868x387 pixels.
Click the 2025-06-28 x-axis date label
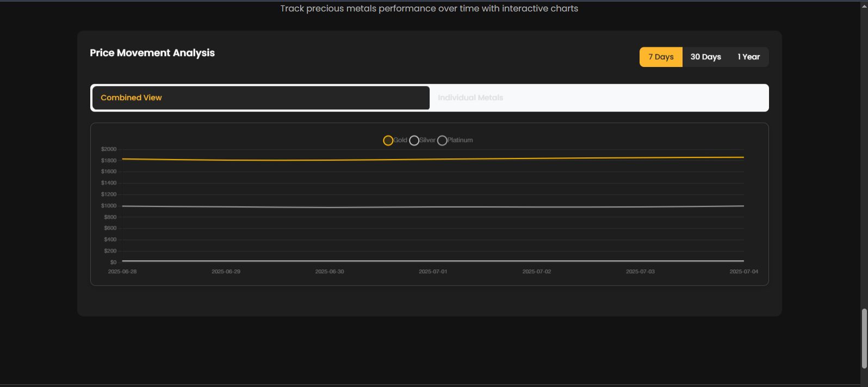(x=122, y=272)
